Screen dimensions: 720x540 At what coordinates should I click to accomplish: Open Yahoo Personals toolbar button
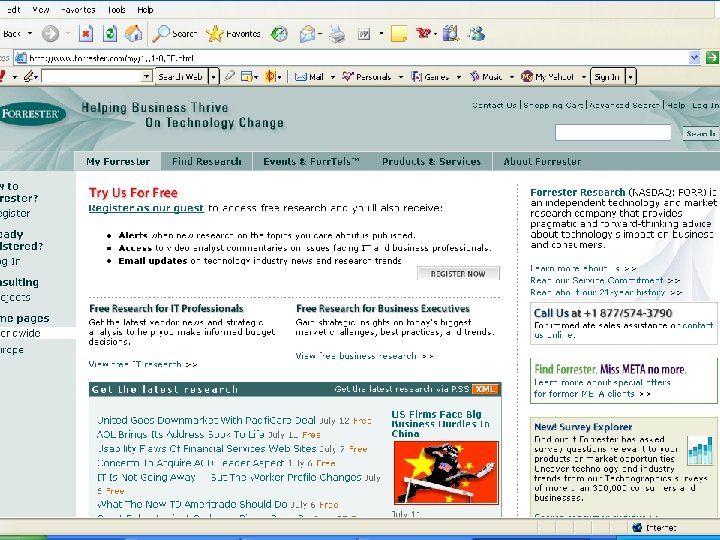click(366, 77)
